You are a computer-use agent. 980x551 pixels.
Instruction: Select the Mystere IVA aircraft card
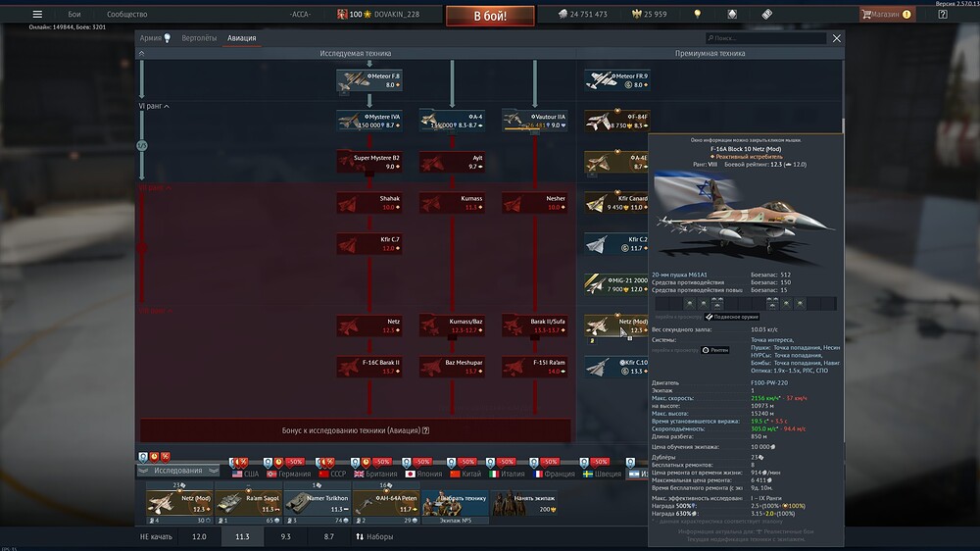click(x=369, y=121)
